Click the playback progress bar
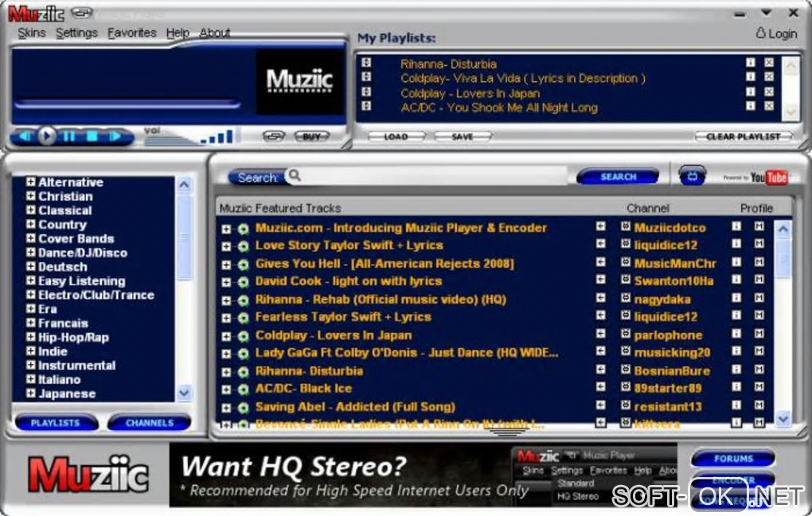 [x=127, y=104]
